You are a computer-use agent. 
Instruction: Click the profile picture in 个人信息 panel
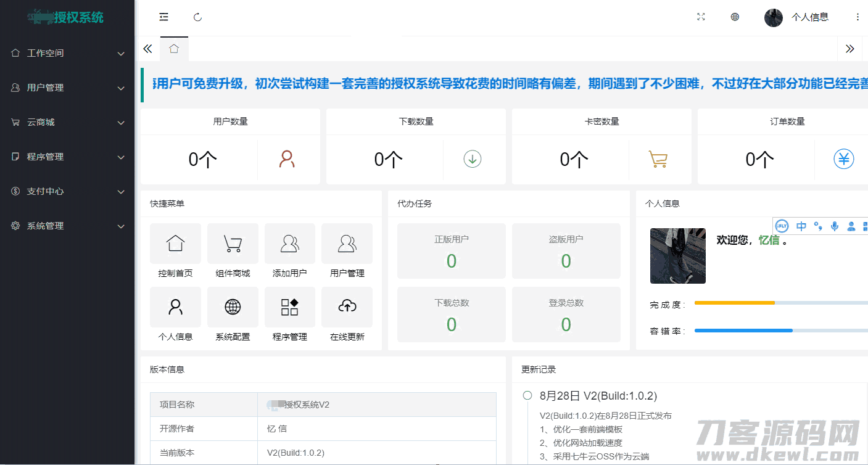[677, 256]
